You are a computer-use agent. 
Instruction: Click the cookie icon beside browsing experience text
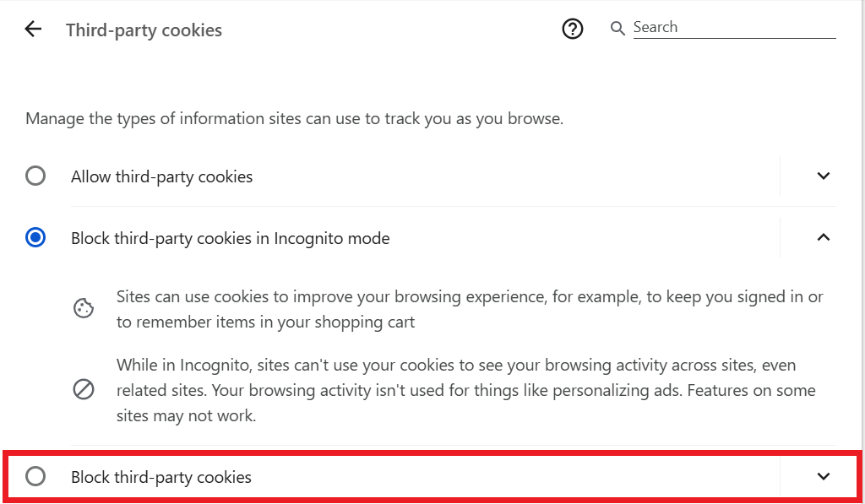(84, 308)
